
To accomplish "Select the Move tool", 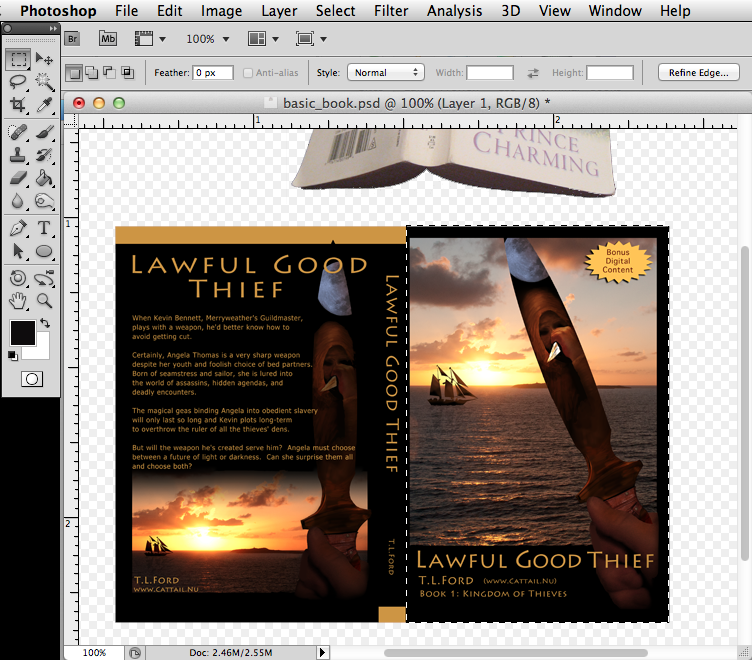I will point(44,59).
